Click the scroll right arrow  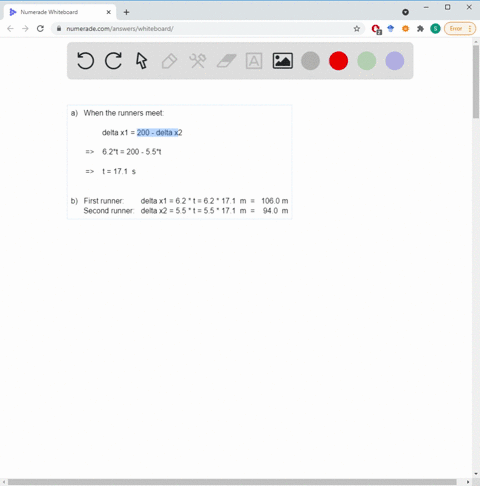coord(468,482)
